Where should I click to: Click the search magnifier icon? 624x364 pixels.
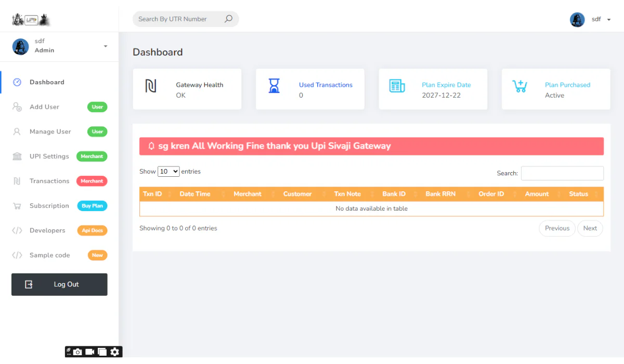tap(228, 19)
